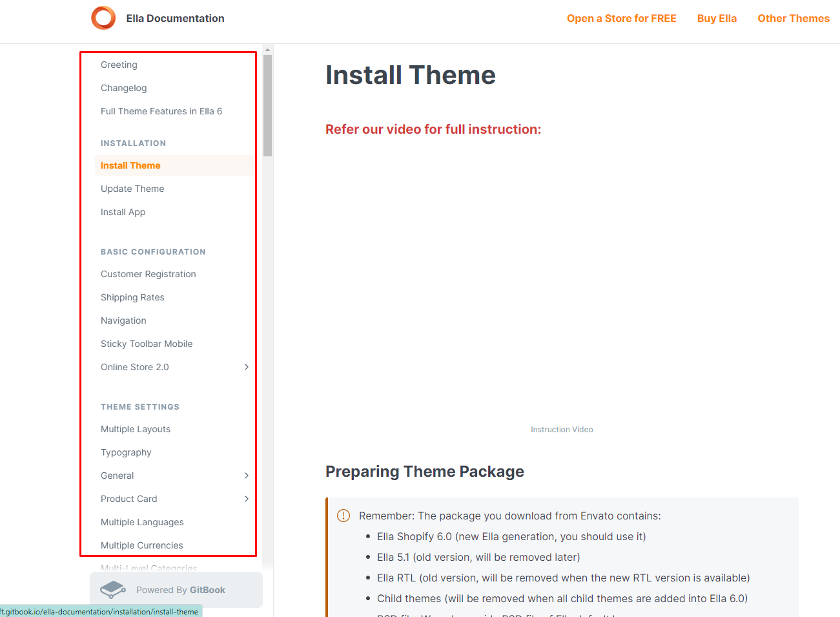Open the Changelog page
Viewport: 840px width, 617px height.
pyautogui.click(x=124, y=88)
